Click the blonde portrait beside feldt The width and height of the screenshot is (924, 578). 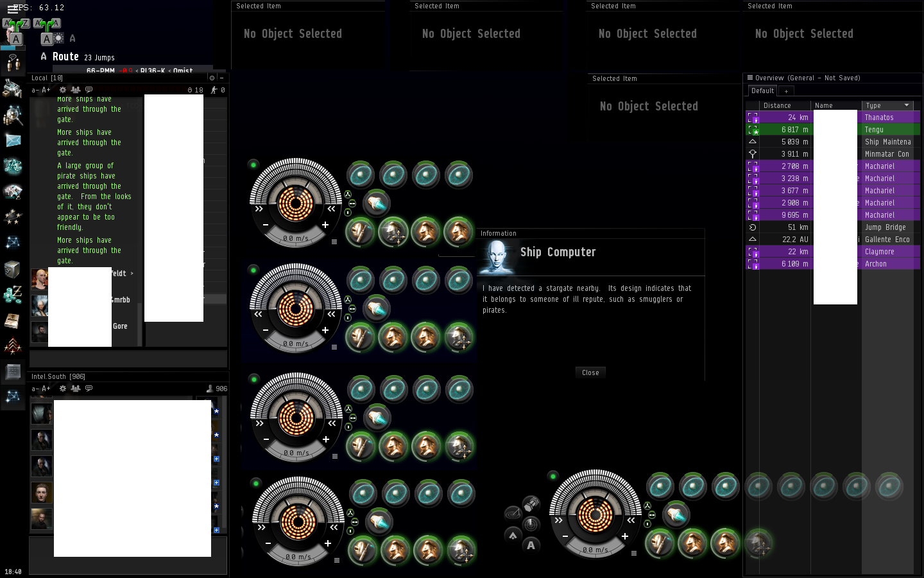click(40, 279)
